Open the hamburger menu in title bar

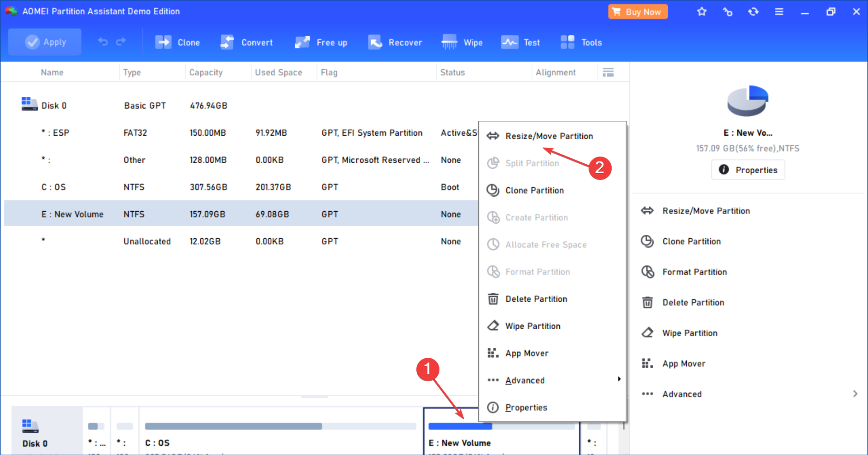779,12
